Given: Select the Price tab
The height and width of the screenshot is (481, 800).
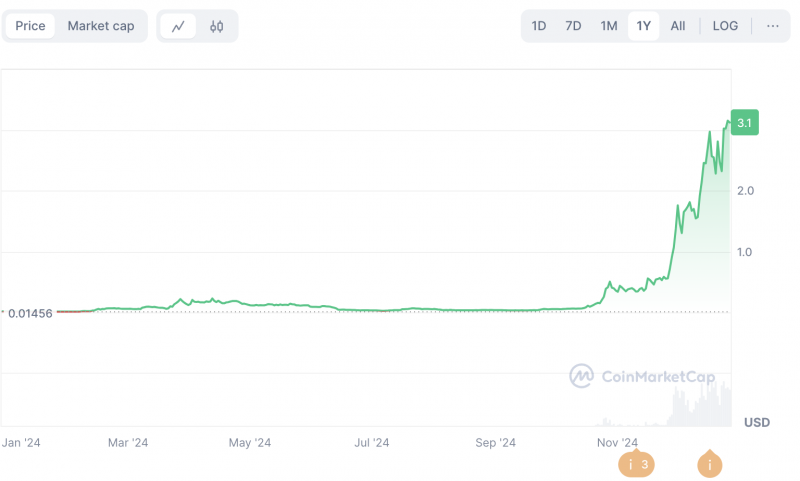Looking at the screenshot, I should click(x=30, y=26).
